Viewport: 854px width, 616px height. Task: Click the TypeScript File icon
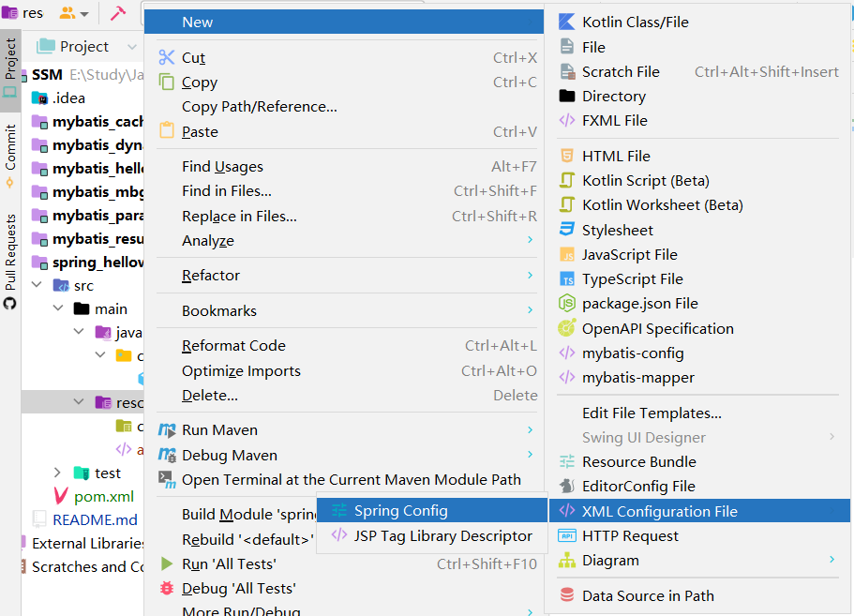pos(567,278)
